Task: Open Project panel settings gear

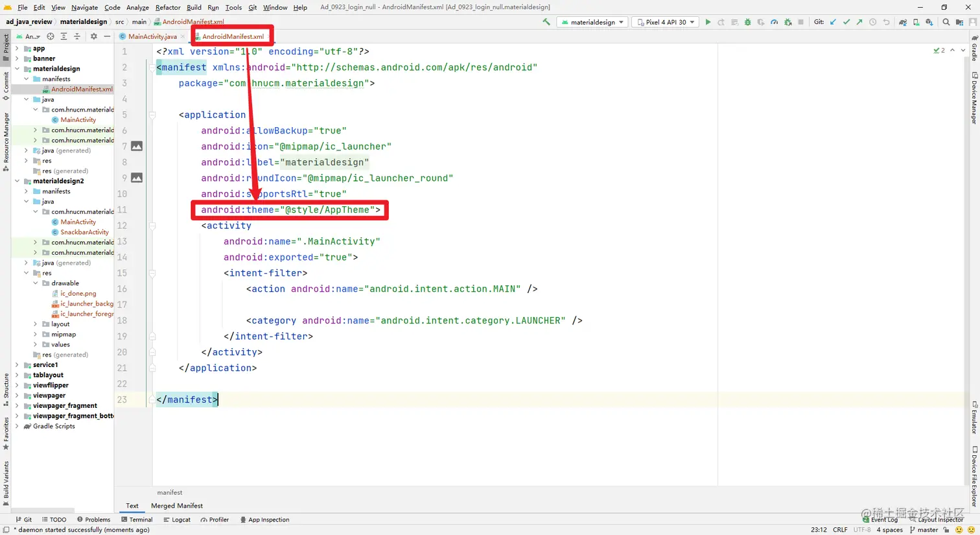Action: coord(93,36)
